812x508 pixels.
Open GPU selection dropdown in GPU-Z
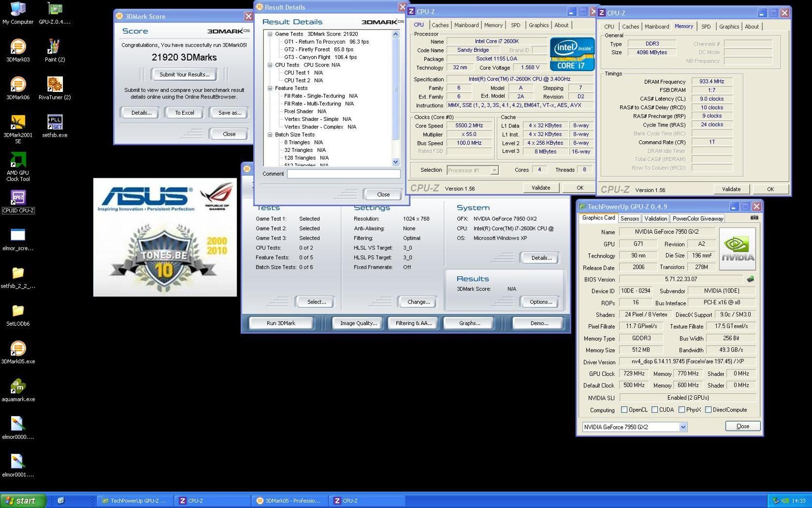[683, 427]
